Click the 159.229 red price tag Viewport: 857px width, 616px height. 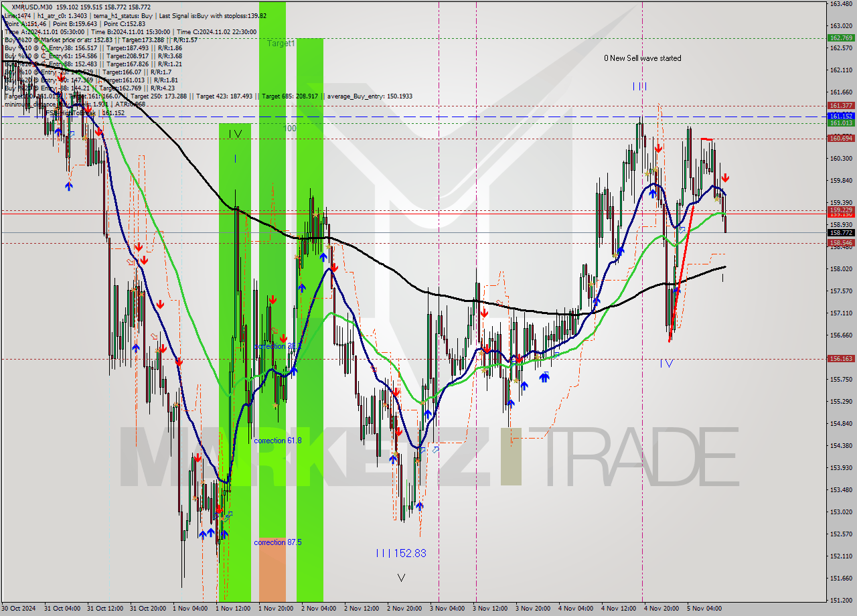tap(840, 210)
